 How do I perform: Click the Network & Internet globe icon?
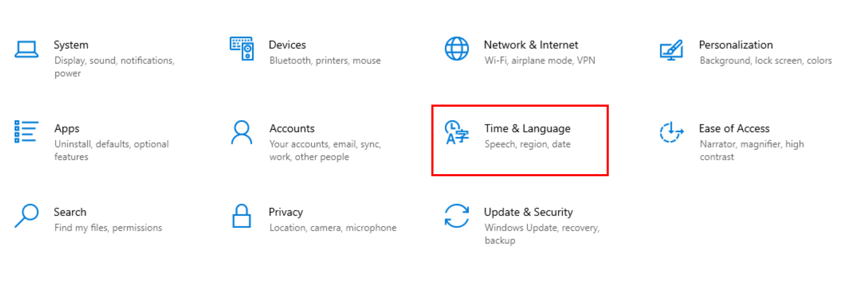[x=456, y=49]
